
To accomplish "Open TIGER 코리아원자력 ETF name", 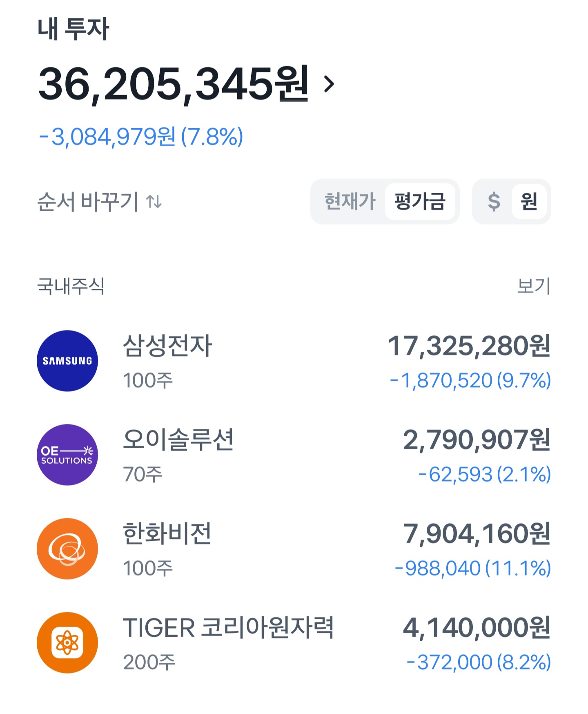I will coord(228,628).
